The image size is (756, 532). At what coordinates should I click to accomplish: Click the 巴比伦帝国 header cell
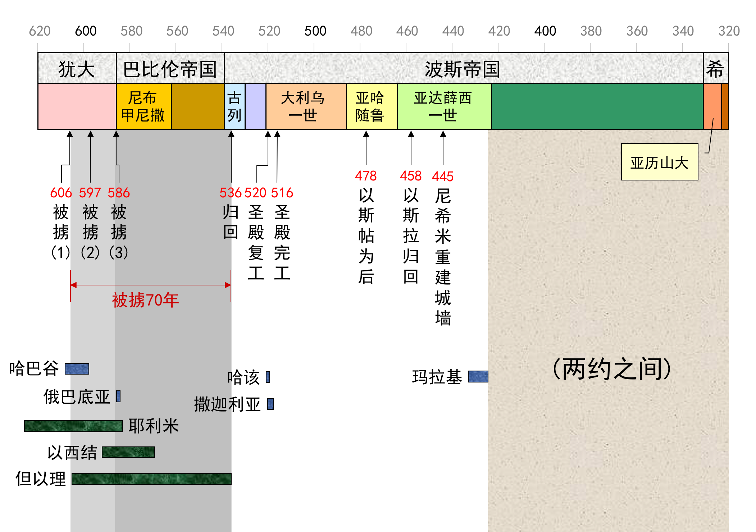coord(170,69)
